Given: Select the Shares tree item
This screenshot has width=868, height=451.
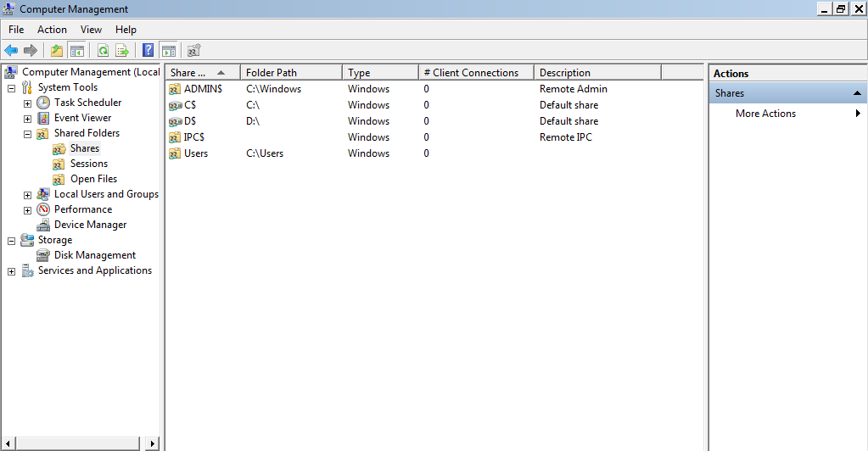Looking at the screenshot, I should [85, 148].
